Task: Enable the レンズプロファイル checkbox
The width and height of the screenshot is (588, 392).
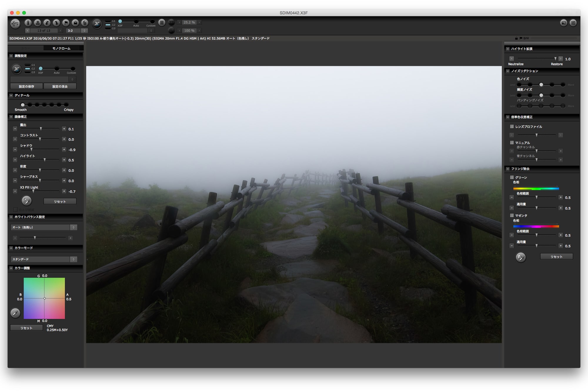Action: pos(512,126)
